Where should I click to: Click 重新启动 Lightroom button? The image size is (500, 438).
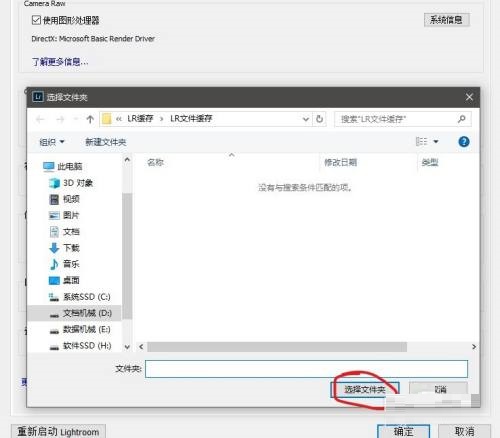[58, 432]
